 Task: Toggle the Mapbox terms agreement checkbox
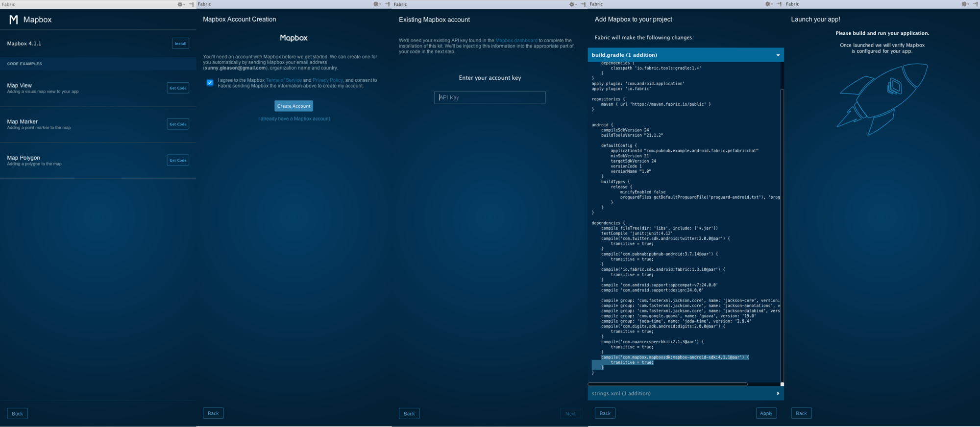click(x=210, y=83)
